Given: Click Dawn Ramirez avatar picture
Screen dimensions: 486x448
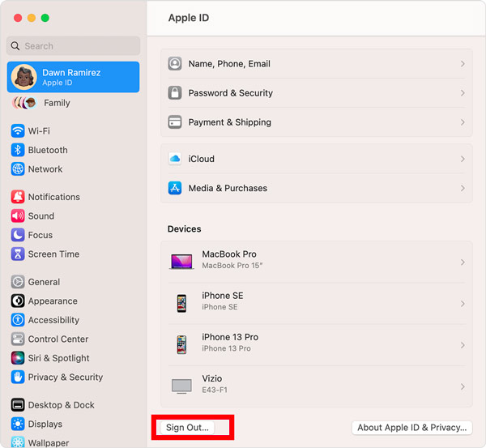Looking at the screenshot, I should coord(23,77).
